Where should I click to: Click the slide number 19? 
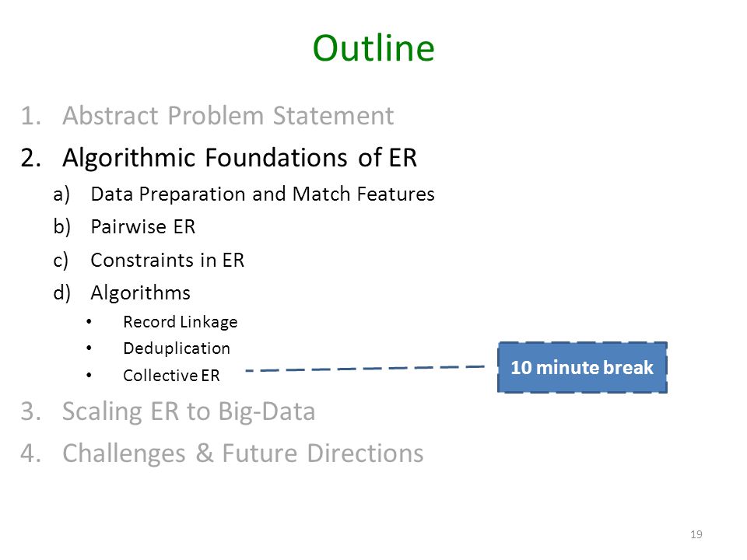coord(696,534)
